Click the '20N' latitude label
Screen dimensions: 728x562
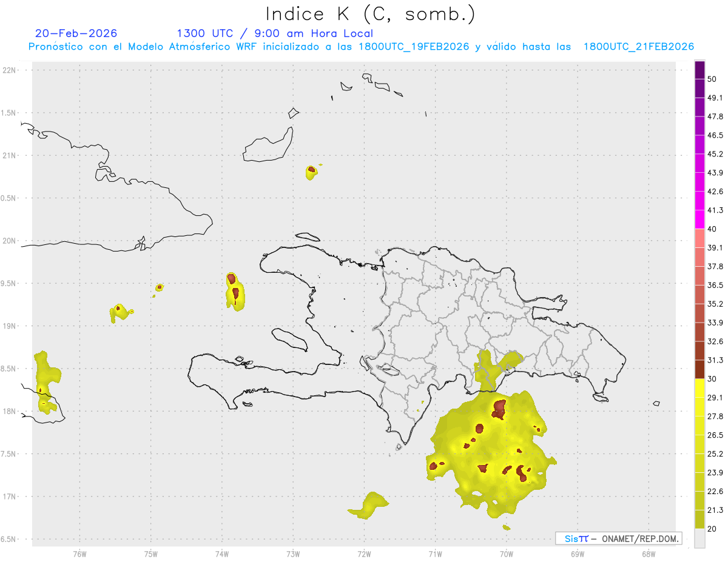(10, 241)
